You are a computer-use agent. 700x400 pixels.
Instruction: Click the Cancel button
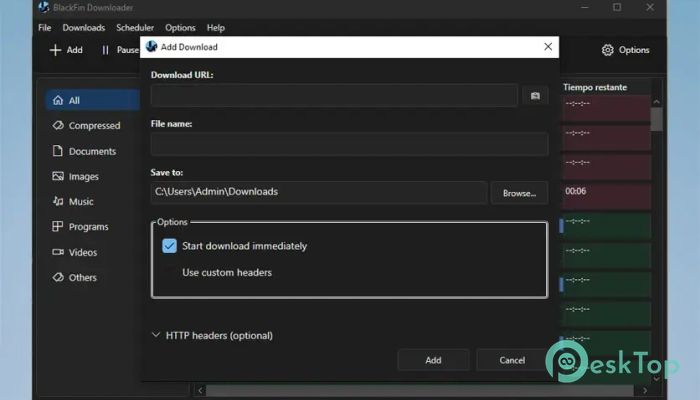tap(512, 360)
